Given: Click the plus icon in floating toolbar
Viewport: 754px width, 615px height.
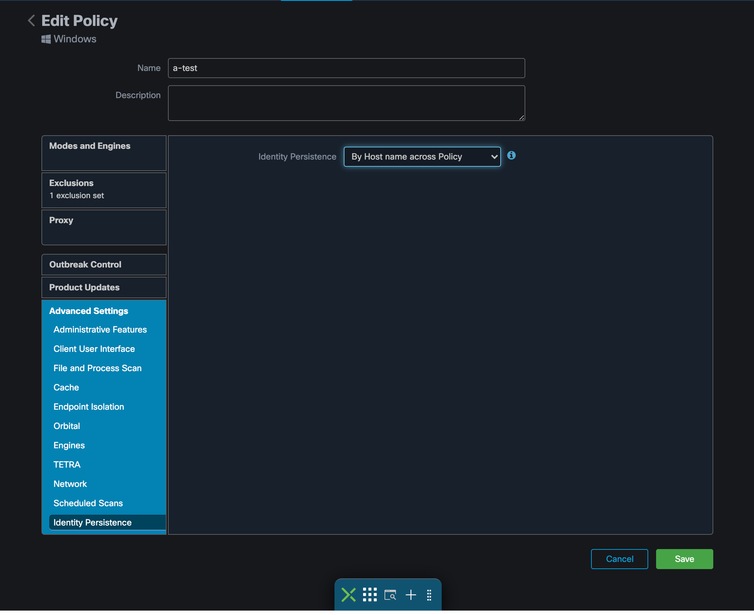Looking at the screenshot, I should tap(411, 595).
